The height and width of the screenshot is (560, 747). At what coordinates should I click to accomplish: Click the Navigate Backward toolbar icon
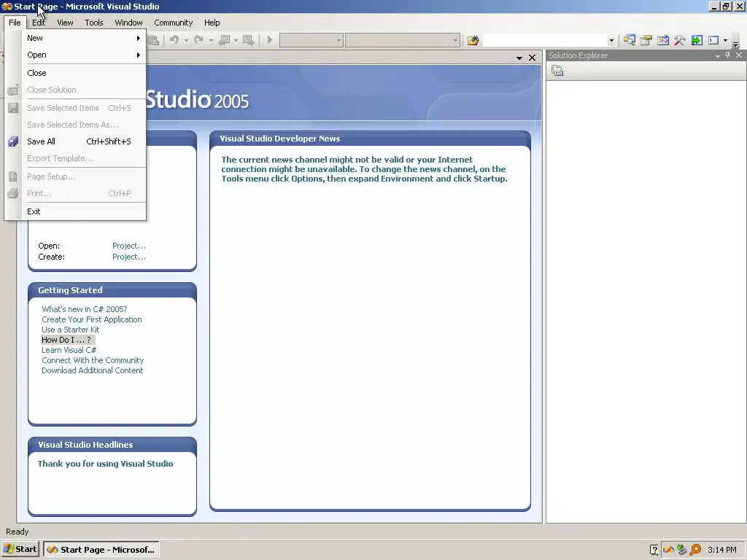pyautogui.click(x=224, y=41)
